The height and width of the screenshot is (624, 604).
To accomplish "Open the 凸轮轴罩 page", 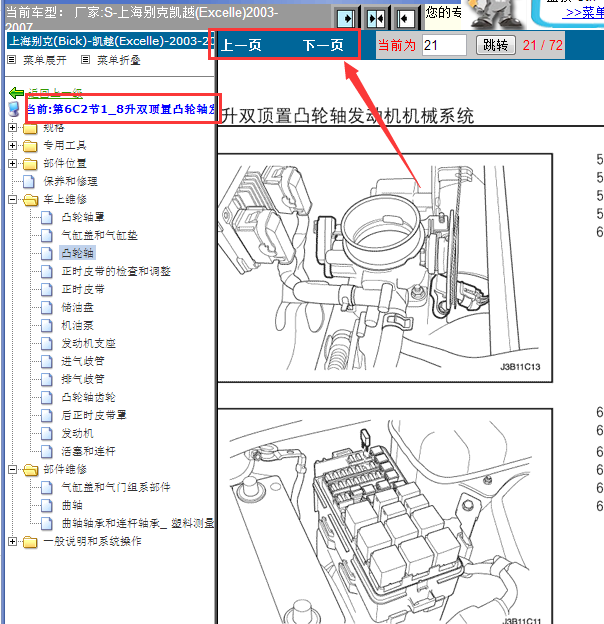I will [83, 217].
